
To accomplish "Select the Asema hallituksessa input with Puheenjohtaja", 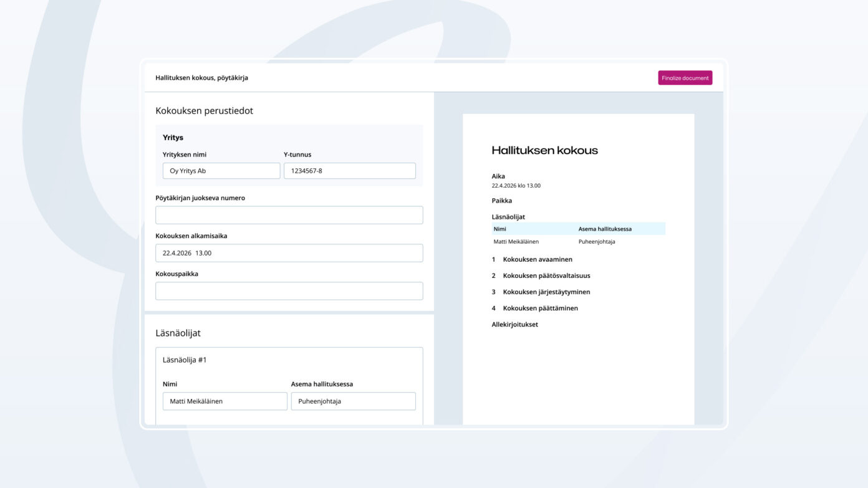I will 353,401.
